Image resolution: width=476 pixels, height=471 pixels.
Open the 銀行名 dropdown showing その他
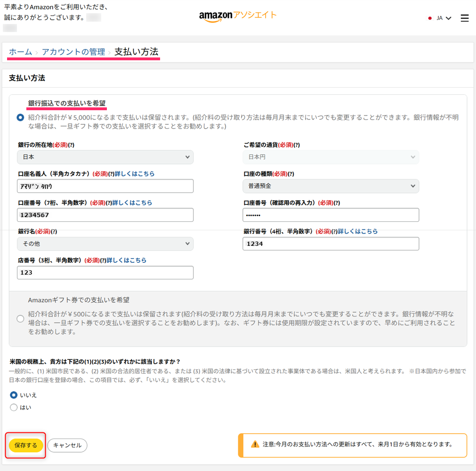(105, 244)
